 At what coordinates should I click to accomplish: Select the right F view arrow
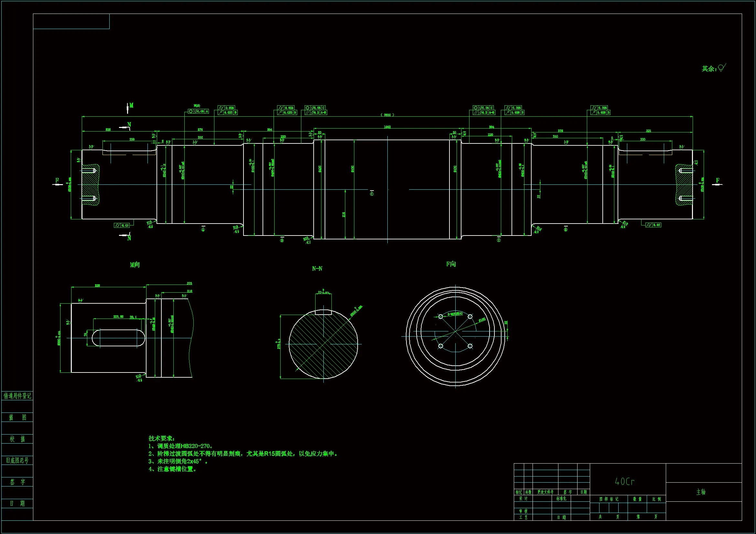pos(717,184)
